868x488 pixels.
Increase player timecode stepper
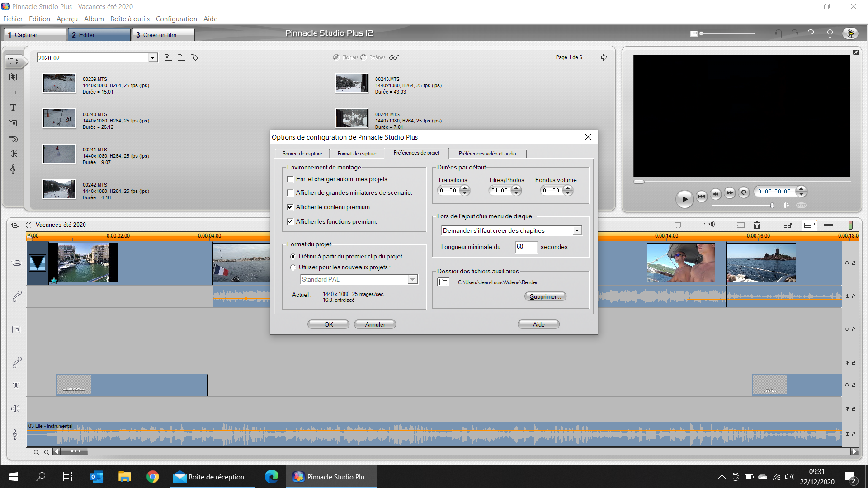click(x=801, y=189)
